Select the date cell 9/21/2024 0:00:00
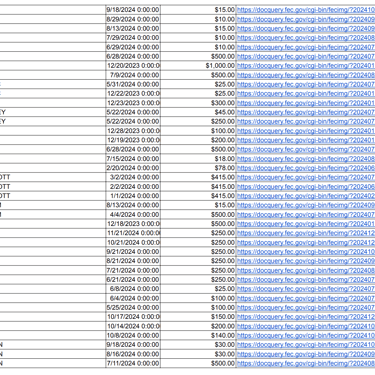Image resolution: width=375 pixels, height=375 pixels. 133,252
